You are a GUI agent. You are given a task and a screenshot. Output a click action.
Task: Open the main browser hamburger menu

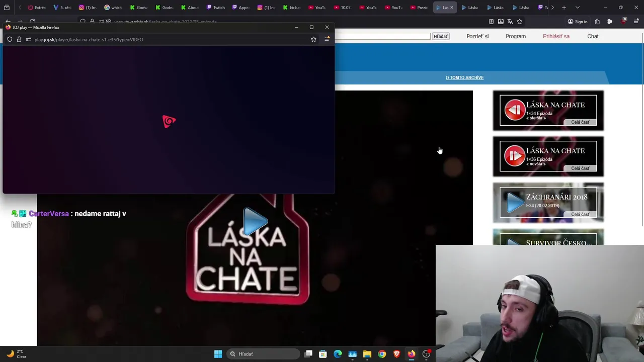point(636,22)
